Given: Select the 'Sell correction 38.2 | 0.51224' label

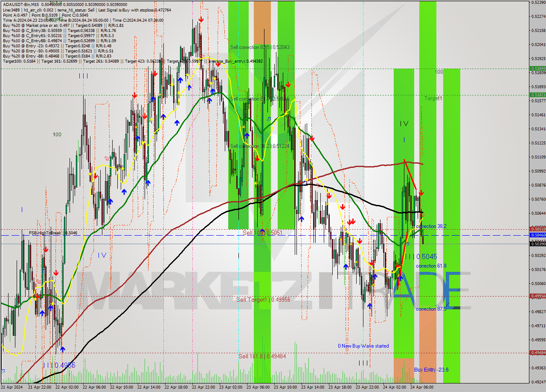Looking at the screenshot, I should point(260,146).
